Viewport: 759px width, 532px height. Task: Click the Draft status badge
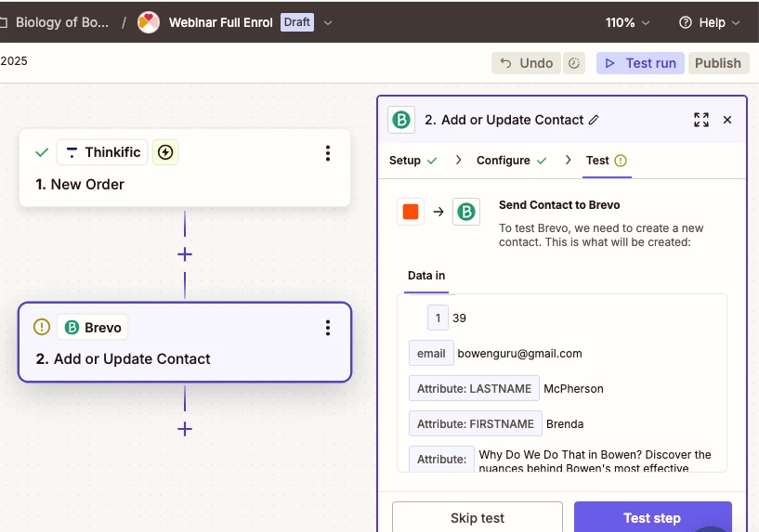(x=297, y=22)
